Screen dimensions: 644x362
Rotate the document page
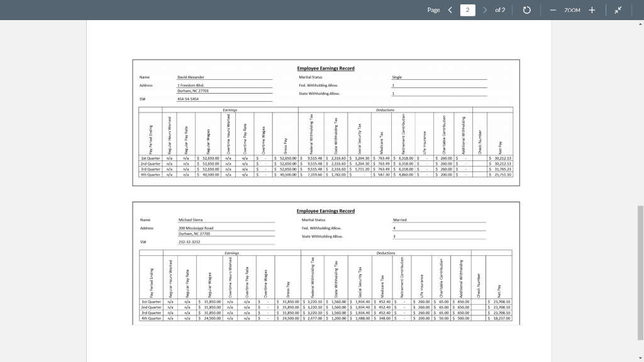click(x=526, y=9)
